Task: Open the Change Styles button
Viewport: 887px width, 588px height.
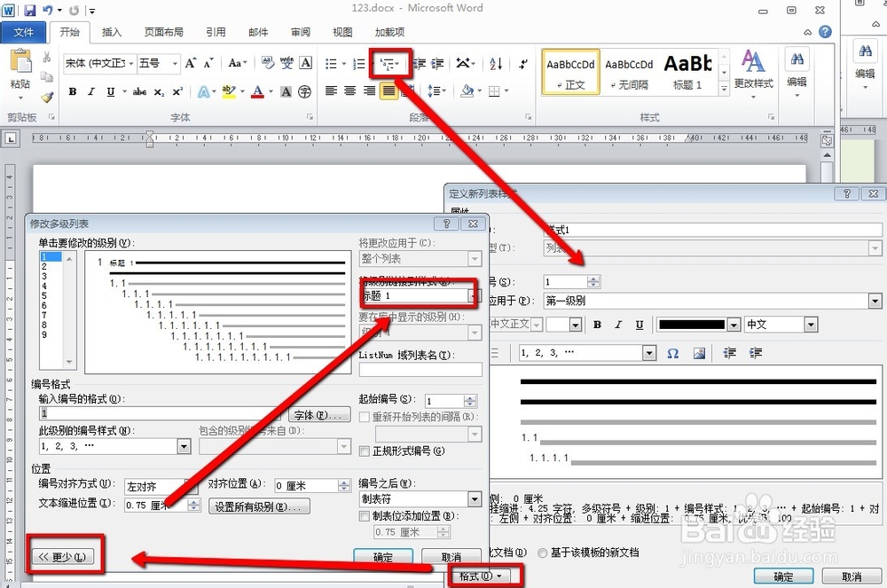Action: coord(753,73)
